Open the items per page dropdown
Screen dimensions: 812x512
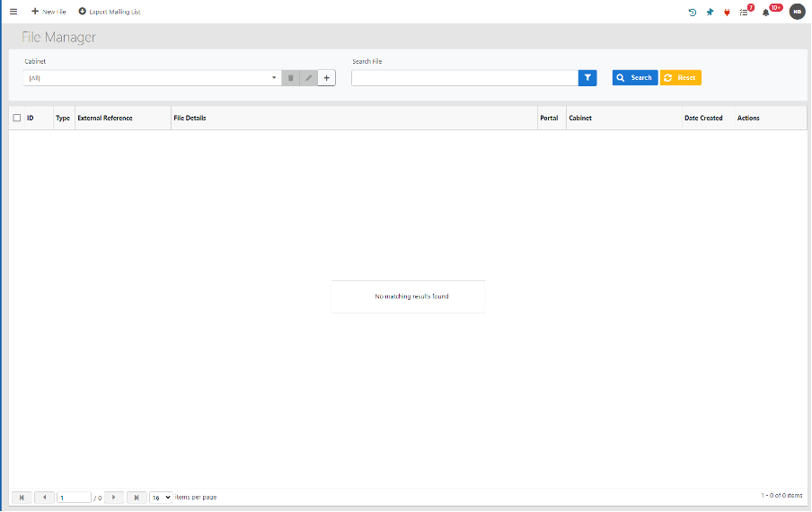click(x=161, y=498)
